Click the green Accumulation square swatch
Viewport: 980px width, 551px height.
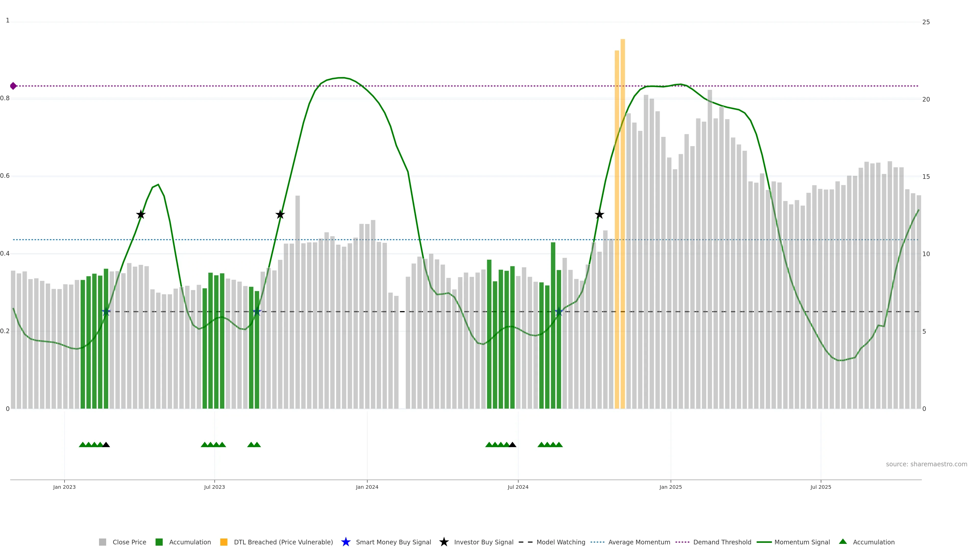pos(159,542)
